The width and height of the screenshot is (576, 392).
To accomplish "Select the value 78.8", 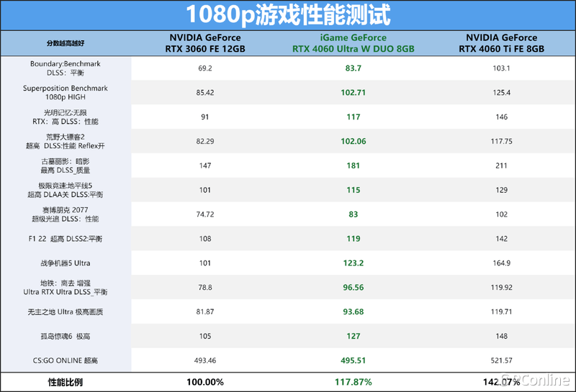I will pyautogui.click(x=205, y=288).
